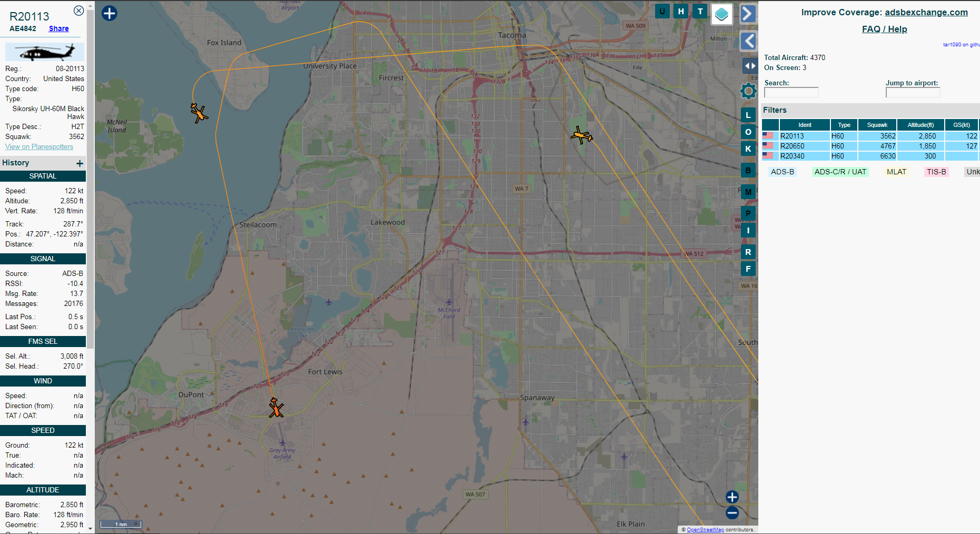
Task: Close the R20113 aircraft info panel
Action: click(x=78, y=11)
